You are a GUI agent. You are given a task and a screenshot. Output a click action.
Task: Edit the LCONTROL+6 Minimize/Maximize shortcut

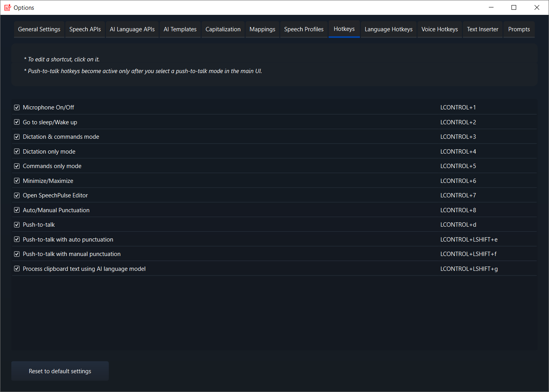[x=458, y=181]
